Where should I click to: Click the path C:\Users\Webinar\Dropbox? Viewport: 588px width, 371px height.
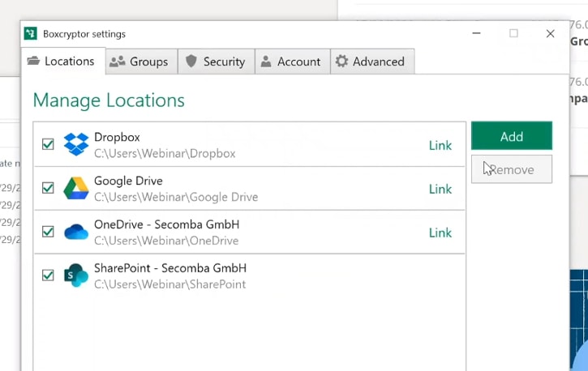pyautogui.click(x=165, y=154)
